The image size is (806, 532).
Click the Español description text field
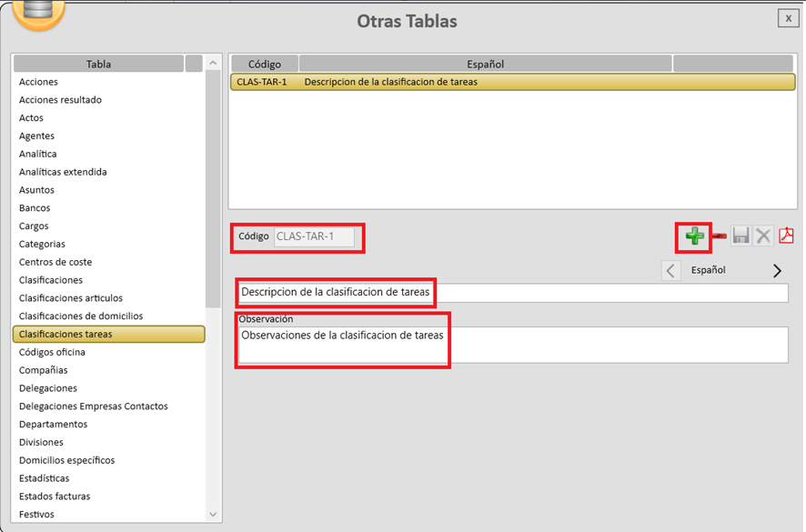tap(512, 293)
